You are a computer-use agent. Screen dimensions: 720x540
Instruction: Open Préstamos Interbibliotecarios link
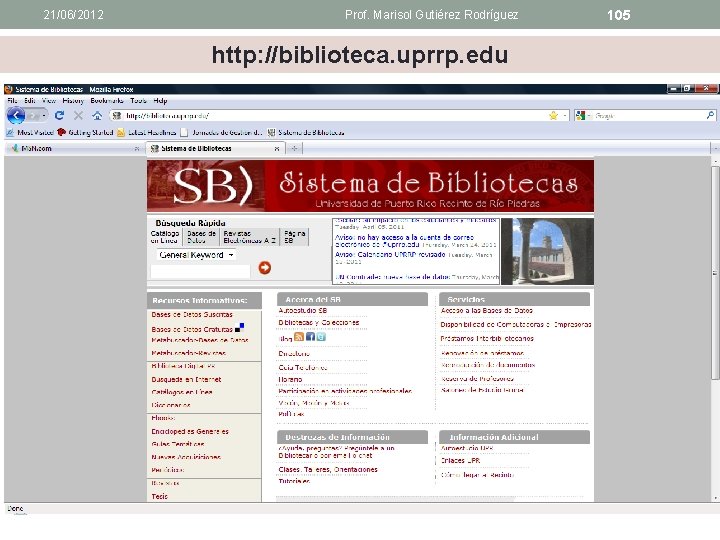(487, 338)
